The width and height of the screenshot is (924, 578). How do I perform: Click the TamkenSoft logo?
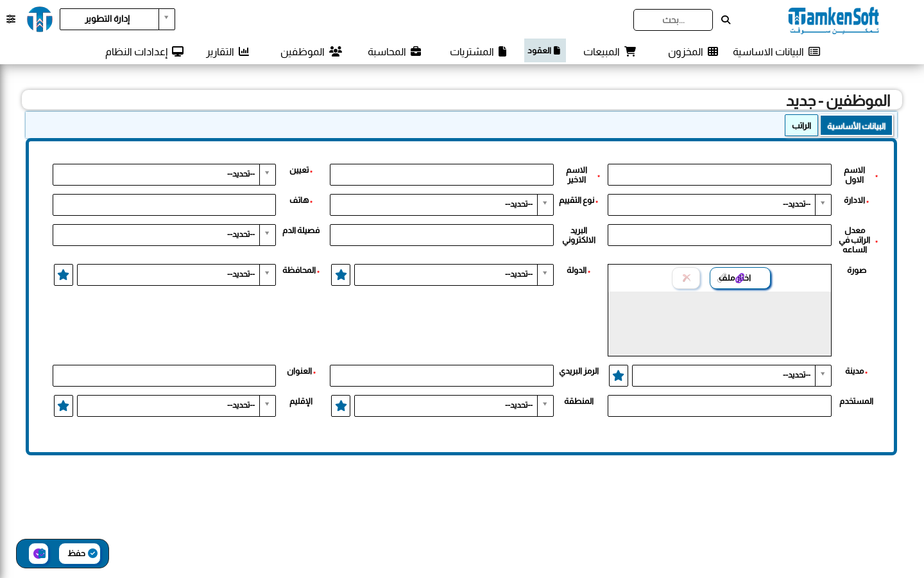(834, 20)
